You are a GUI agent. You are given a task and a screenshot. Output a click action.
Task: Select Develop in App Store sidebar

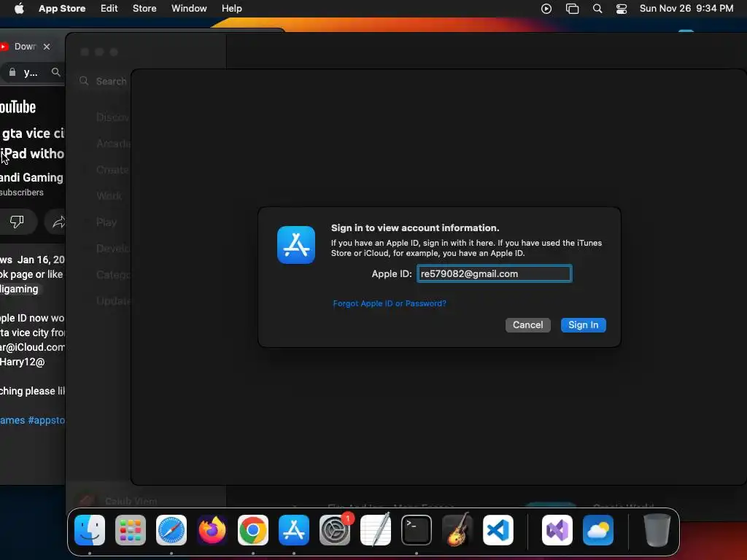tap(113, 248)
